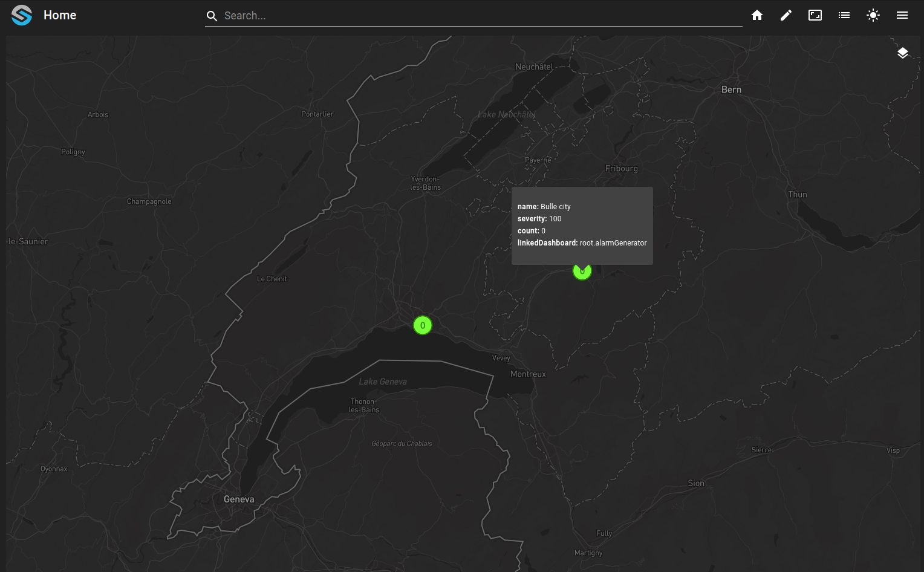Click the Thun map label
This screenshot has height=572, width=924.
tap(798, 195)
